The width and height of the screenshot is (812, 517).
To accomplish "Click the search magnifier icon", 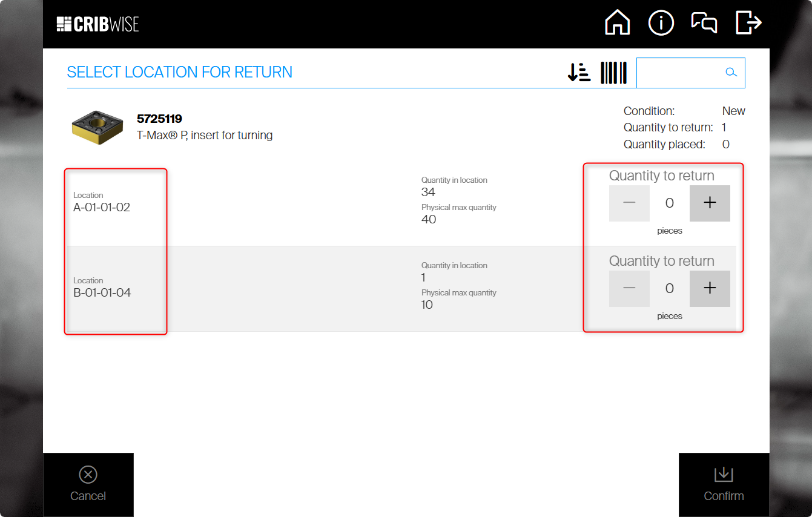I will 731,73.
